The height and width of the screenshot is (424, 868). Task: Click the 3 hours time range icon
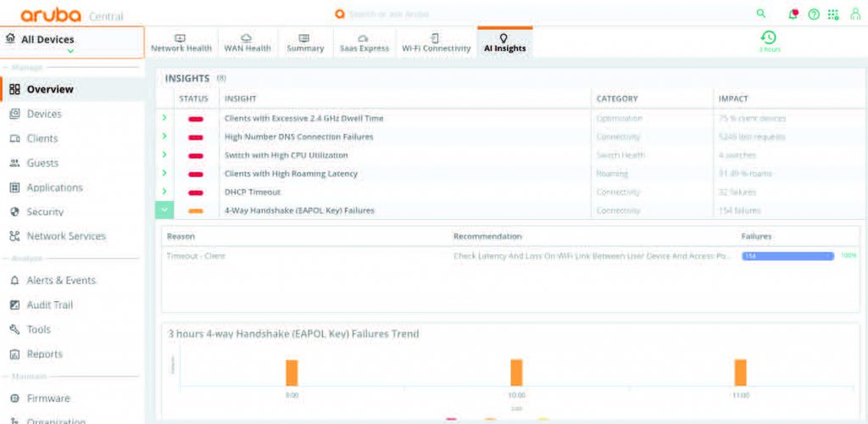(769, 38)
